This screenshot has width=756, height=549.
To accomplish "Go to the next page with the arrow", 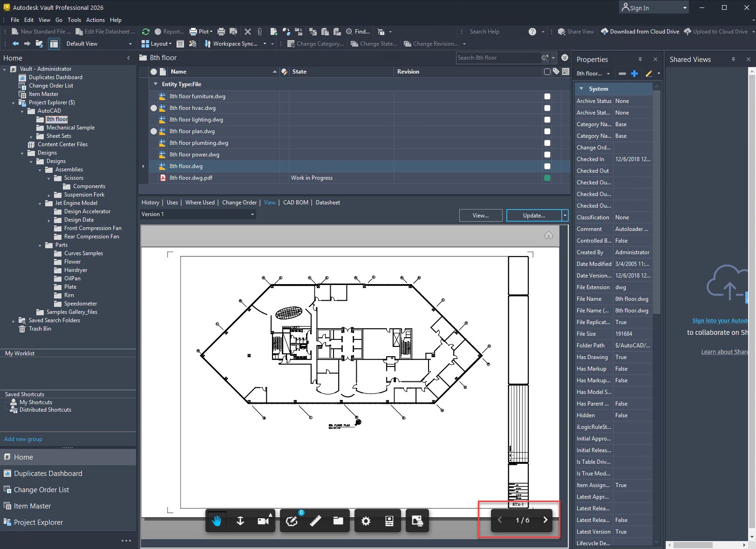I will click(545, 520).
